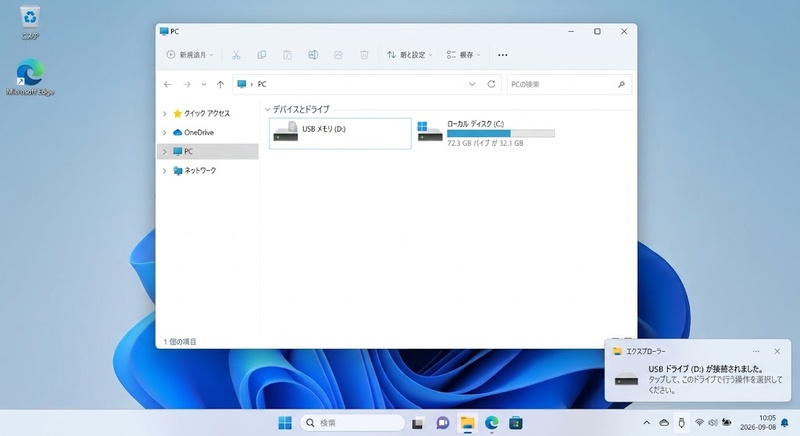This screenshot has width=800, height=436.
Task: Expand ネットワーク tree node
Action: click(164, 171)
